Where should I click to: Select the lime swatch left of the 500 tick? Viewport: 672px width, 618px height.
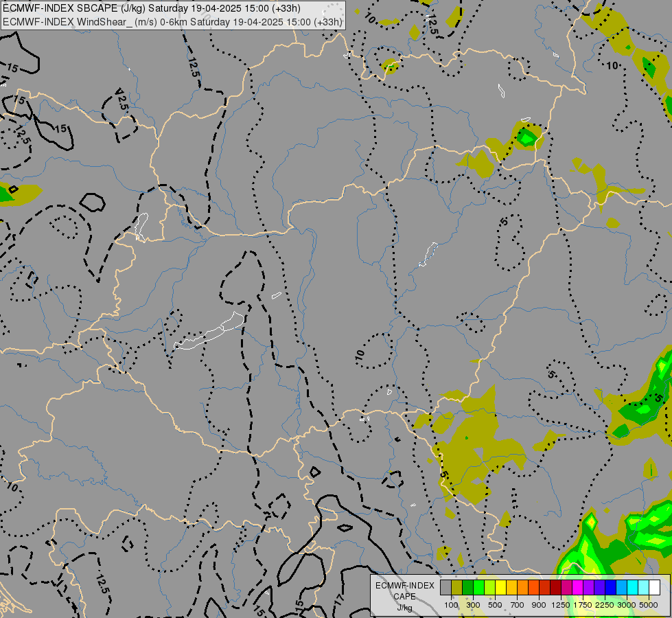tap(490, 588)
